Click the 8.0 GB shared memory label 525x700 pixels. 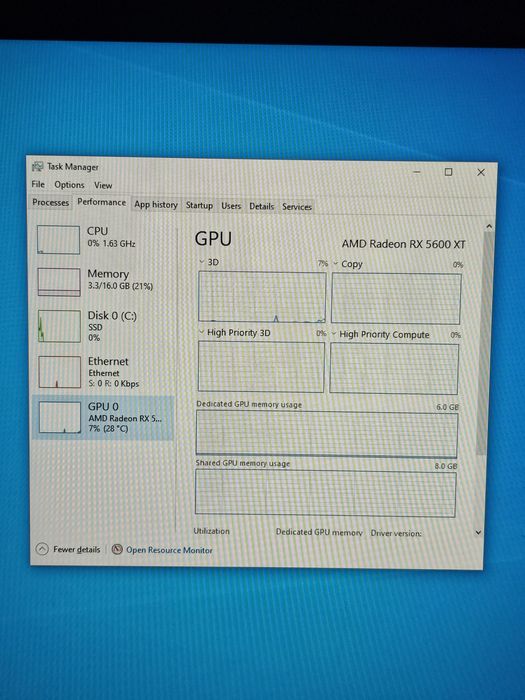pyautogui.click(x=446, y=466)
